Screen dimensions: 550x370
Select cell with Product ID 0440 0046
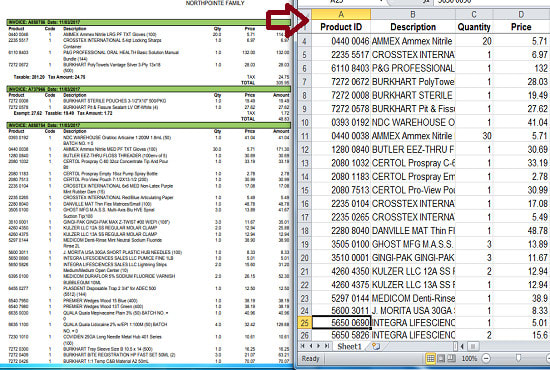click(x=341, y=41)
